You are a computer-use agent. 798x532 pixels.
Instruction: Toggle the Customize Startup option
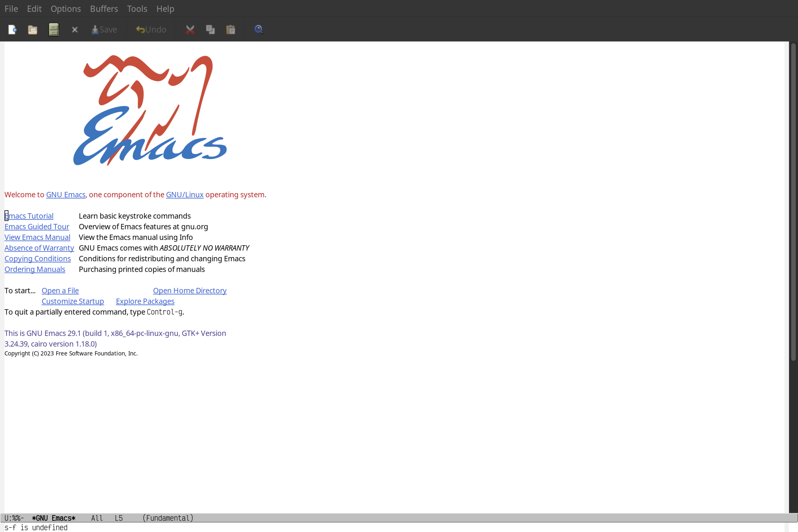tap(72, 301)
